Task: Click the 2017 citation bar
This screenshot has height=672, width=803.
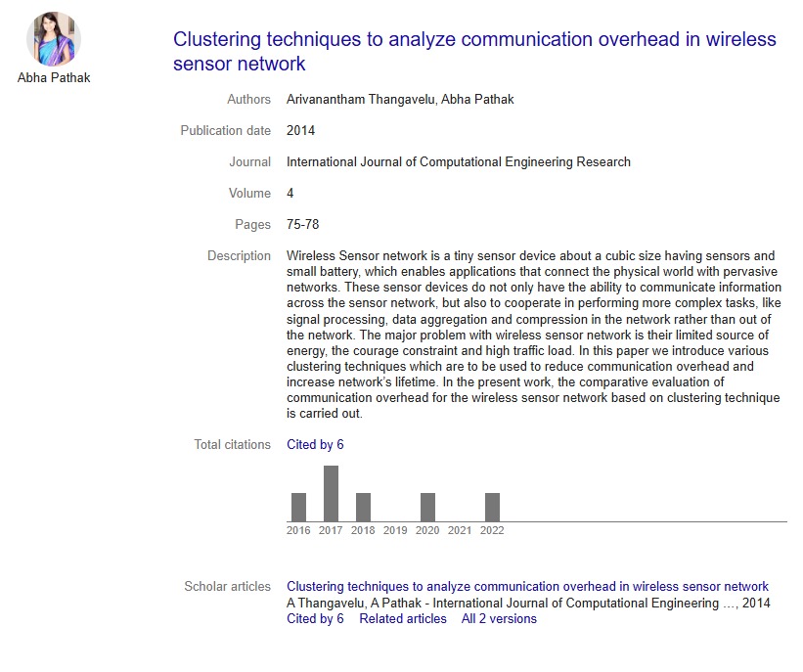Action: pyautogui.click(x=331, y=493)
